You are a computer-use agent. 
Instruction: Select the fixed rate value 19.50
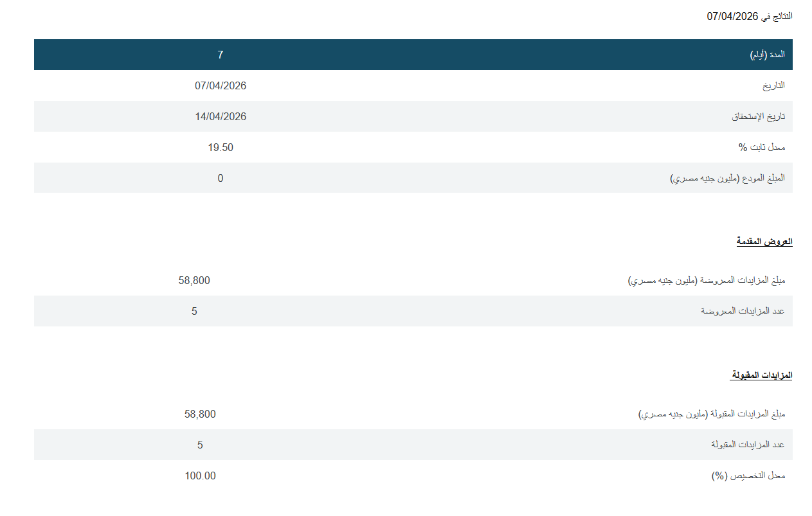pyautogui.click(x=221, y=147)
